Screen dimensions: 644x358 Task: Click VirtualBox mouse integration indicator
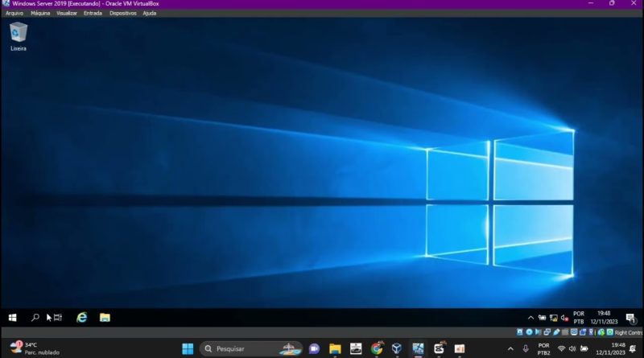coord(601,332)
